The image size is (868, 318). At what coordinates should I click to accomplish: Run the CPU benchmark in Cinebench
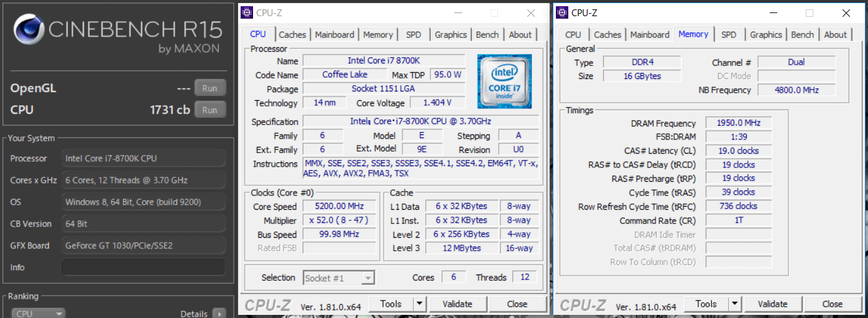coord(210,110)
